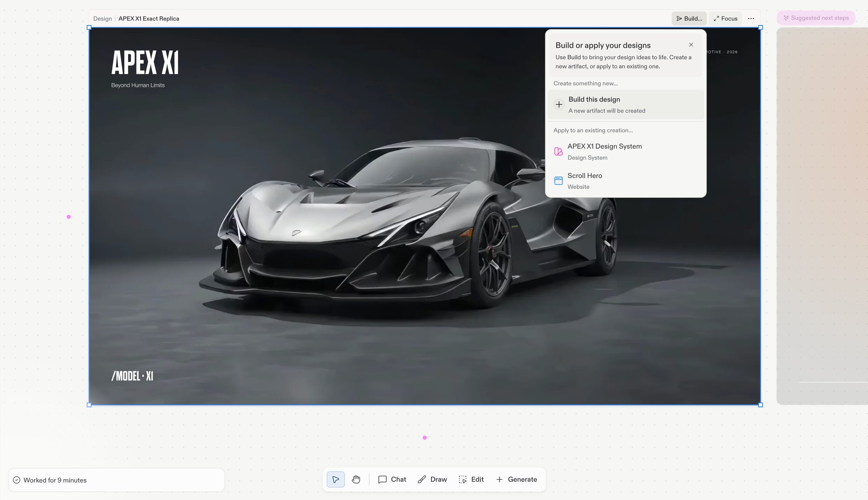Click the Create something new... heading
868x500 pixels.
pyautogui.click(x=585, y=83)
